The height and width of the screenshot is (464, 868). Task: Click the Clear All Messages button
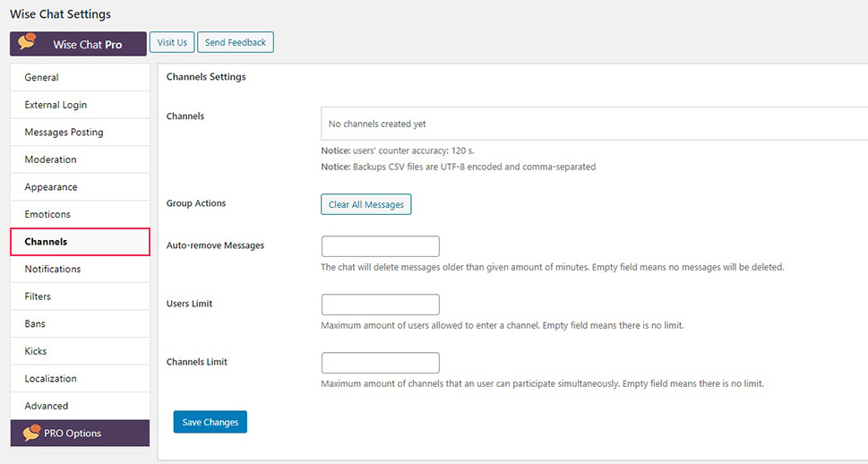click(x=365, y=204)
